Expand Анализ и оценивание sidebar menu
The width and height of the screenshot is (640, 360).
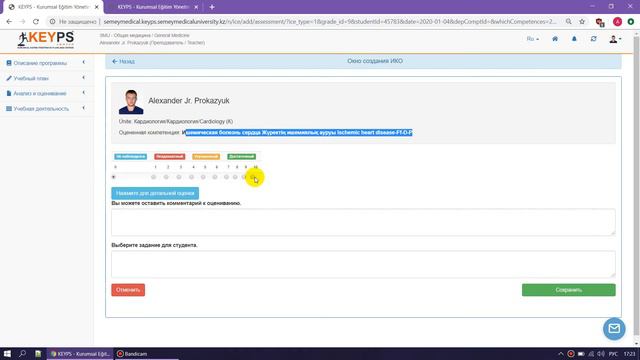tap(46, 93)
